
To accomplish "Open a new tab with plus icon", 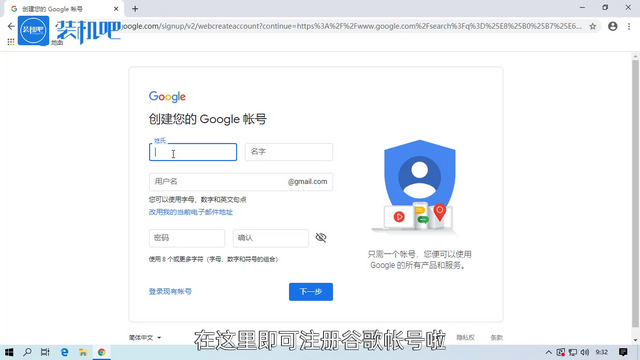I will pyautogui.click(x=135, y=9).
